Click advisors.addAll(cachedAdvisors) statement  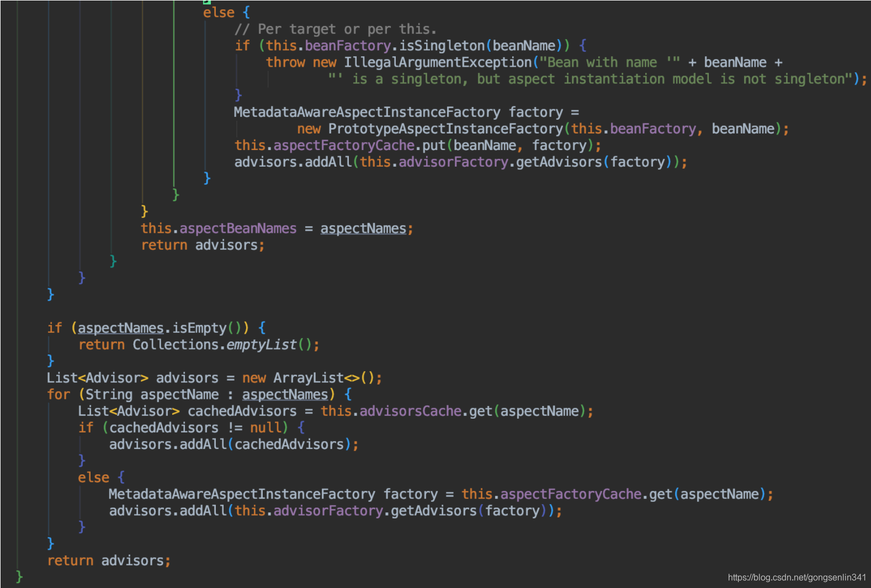[x=234, y=444]
